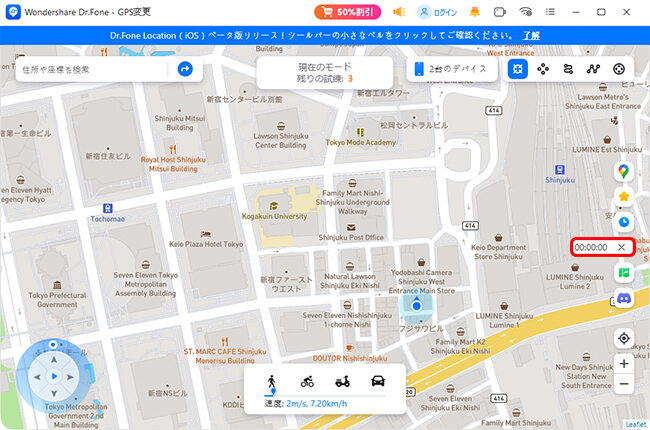The width and height of the screenshot is (650, 430).
Task: Select the teleport mode icon
Action: [517, 69]
